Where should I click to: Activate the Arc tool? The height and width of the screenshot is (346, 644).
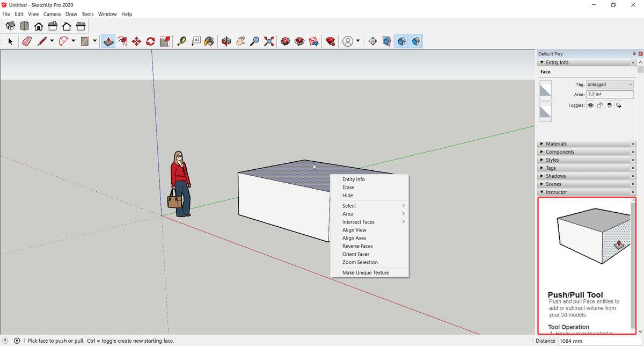click(x=64, y=41)
